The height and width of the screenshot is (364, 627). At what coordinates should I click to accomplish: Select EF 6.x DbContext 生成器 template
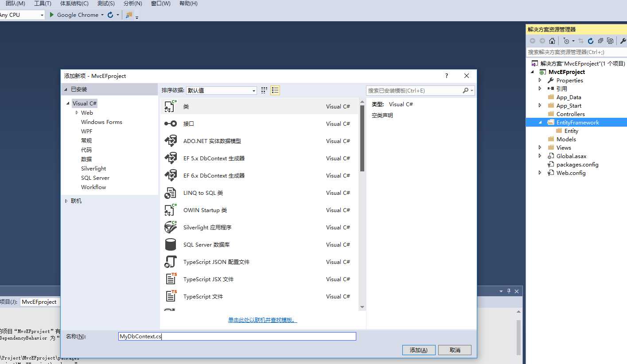tap(259, 175)
